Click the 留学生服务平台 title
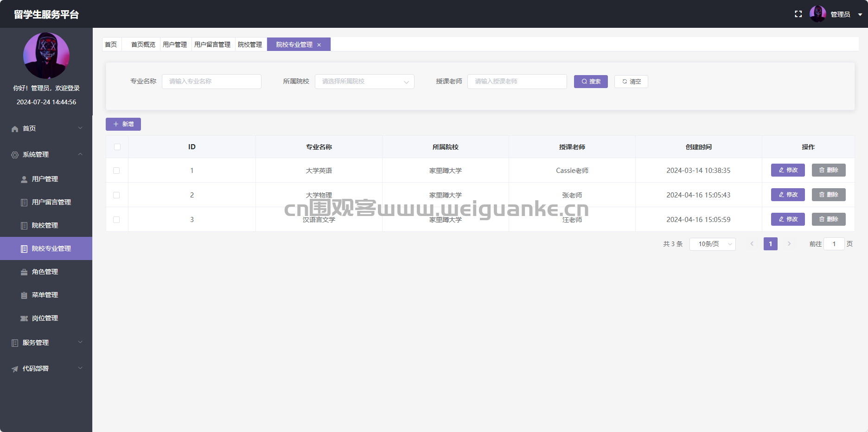Image resolution: width=868 pixels, height=432 pixels. point(46,14)
